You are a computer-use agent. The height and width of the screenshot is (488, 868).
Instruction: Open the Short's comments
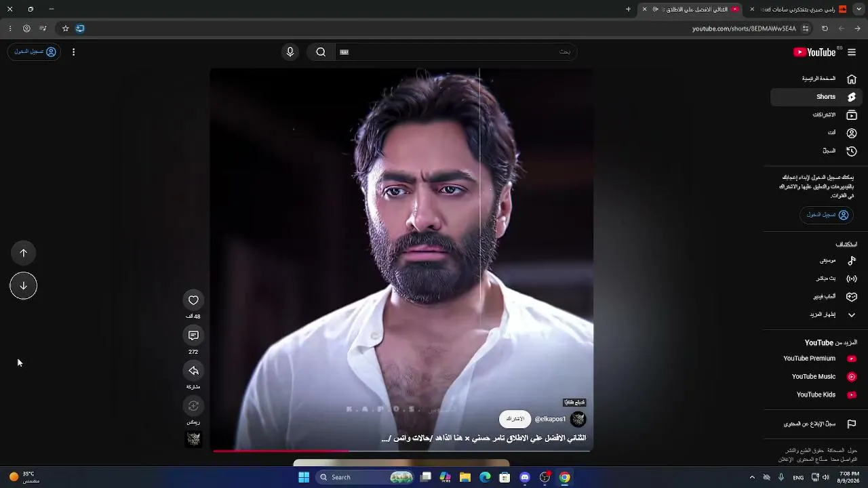coord(193,335)
